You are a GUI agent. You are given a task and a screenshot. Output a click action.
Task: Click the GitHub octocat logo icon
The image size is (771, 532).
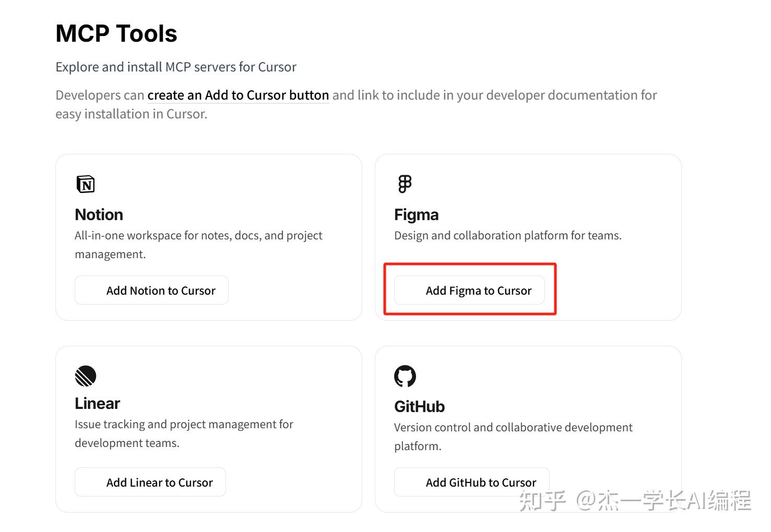click(x=405, y=376)
